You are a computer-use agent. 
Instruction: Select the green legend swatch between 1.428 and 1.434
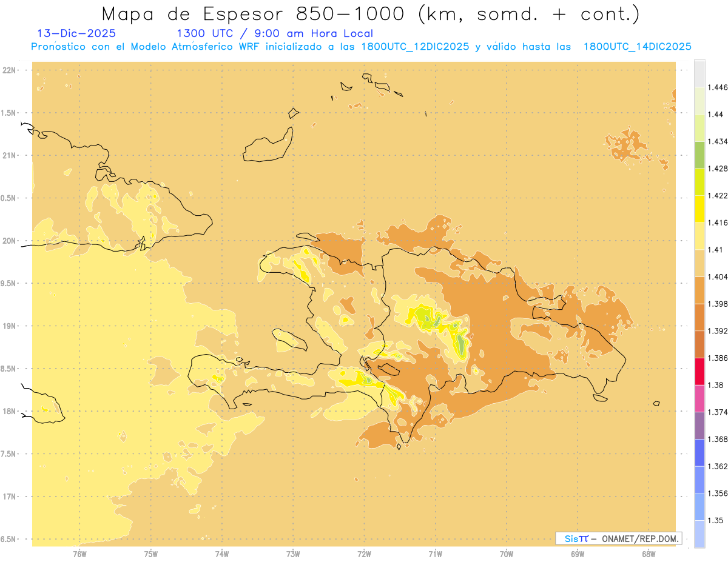tap(699, 155)
